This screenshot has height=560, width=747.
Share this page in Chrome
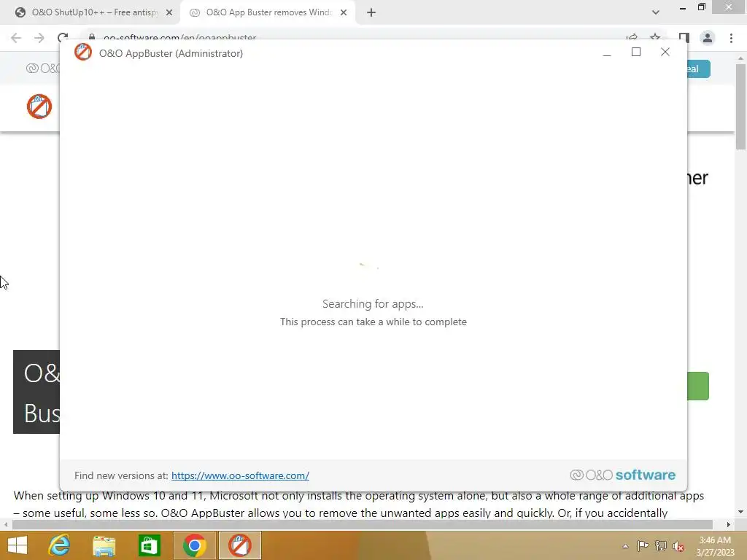click(x=632, y=37)
